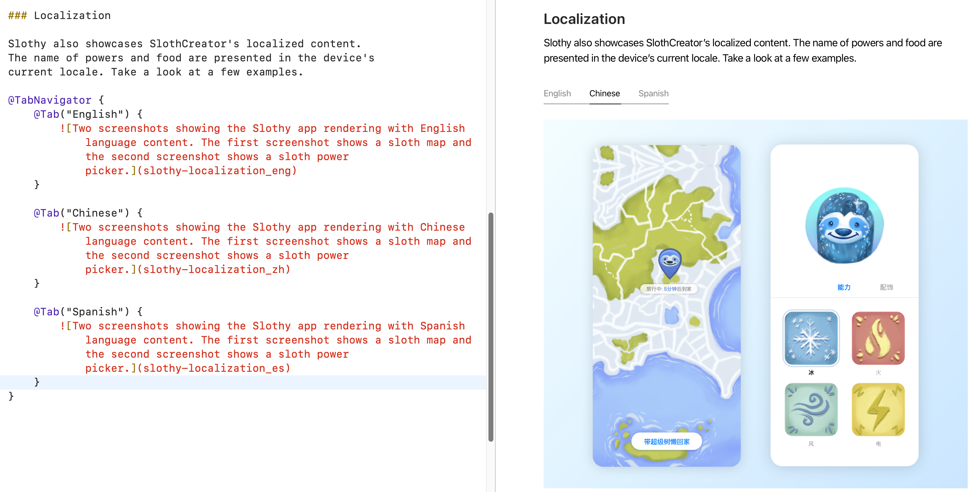Click the @Tab("Chinese") source line
Image resolution: width=980 pixels, height=492 pixels.
[88, 213]
